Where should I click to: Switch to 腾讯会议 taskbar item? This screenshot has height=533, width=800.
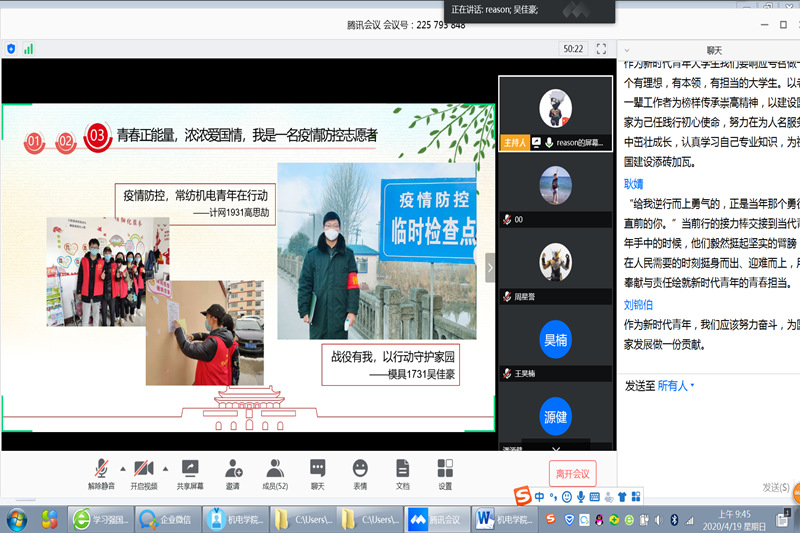[x=436, y=520]
